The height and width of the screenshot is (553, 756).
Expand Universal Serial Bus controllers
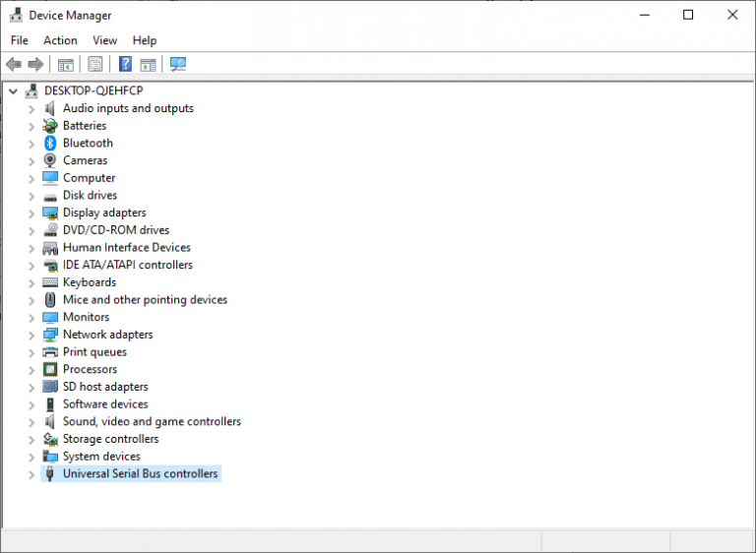coord(31,474)
